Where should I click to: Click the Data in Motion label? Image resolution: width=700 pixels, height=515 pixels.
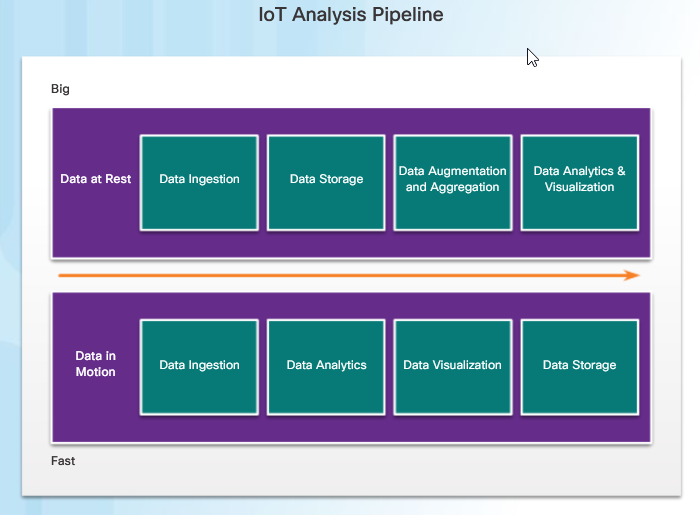(x=96, y=364)
